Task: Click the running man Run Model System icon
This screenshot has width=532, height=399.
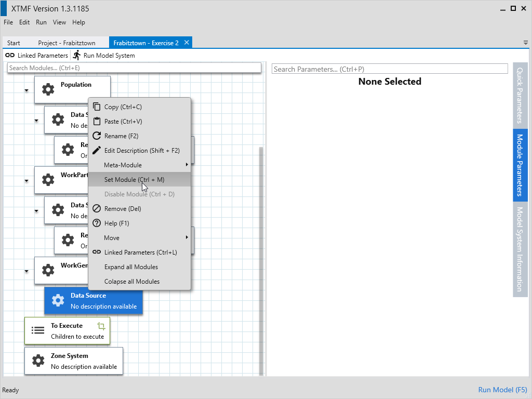Action: click(77, 55)
